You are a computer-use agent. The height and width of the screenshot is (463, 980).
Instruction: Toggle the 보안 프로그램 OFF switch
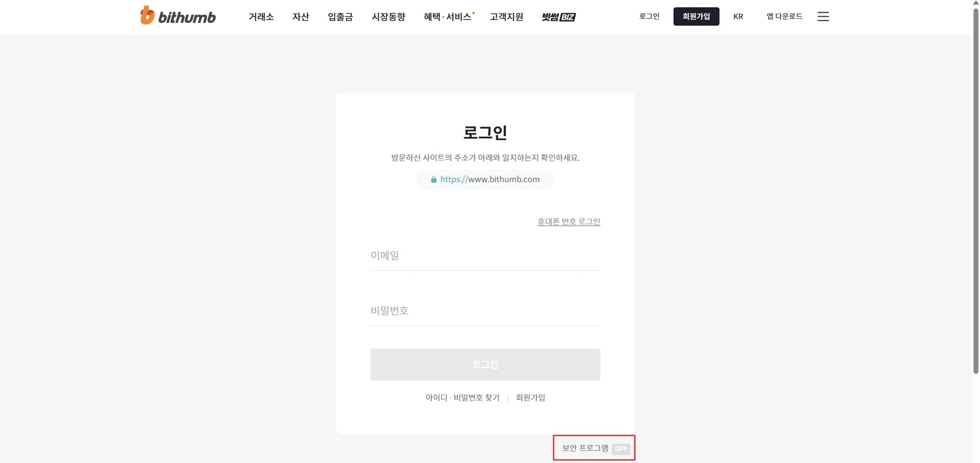pyautogui.click(x=621, y=449)
